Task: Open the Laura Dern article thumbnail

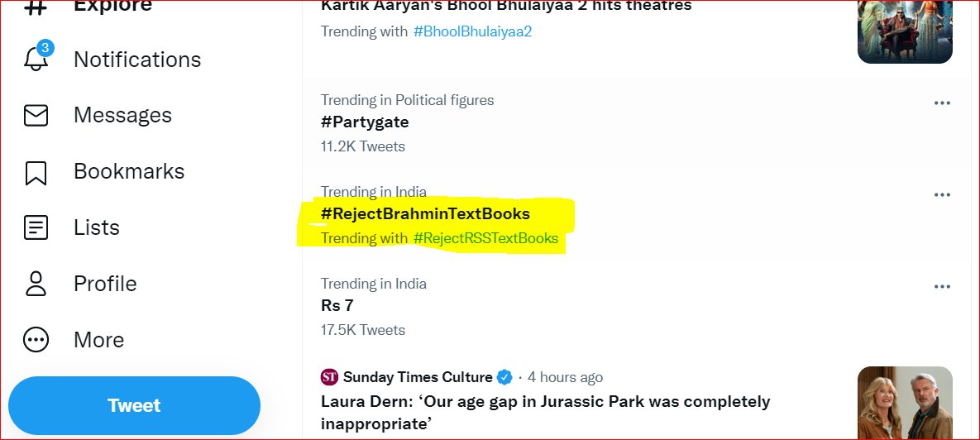Action: click(x=905, y=403)
